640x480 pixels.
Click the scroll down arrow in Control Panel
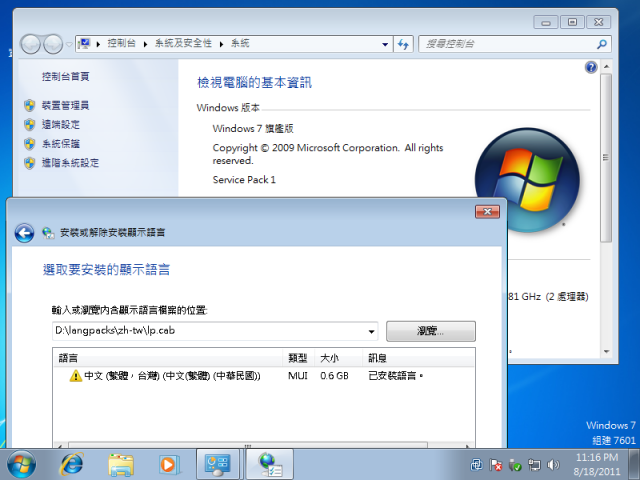click(x=606, y=352)
